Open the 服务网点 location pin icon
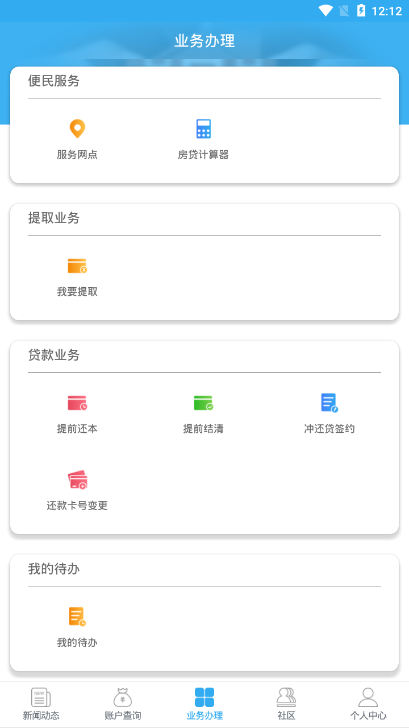 [x=77, y=129]
